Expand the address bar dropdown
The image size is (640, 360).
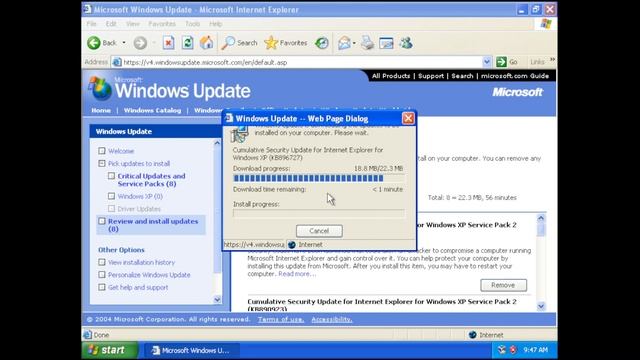click(x=487, y=62)
